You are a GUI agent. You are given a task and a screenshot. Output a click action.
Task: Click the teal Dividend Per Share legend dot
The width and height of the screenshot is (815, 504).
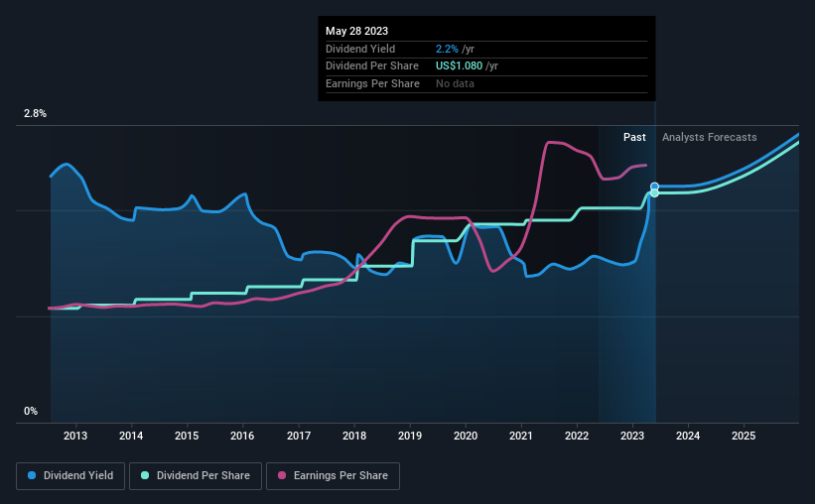[x=145, y=475]
